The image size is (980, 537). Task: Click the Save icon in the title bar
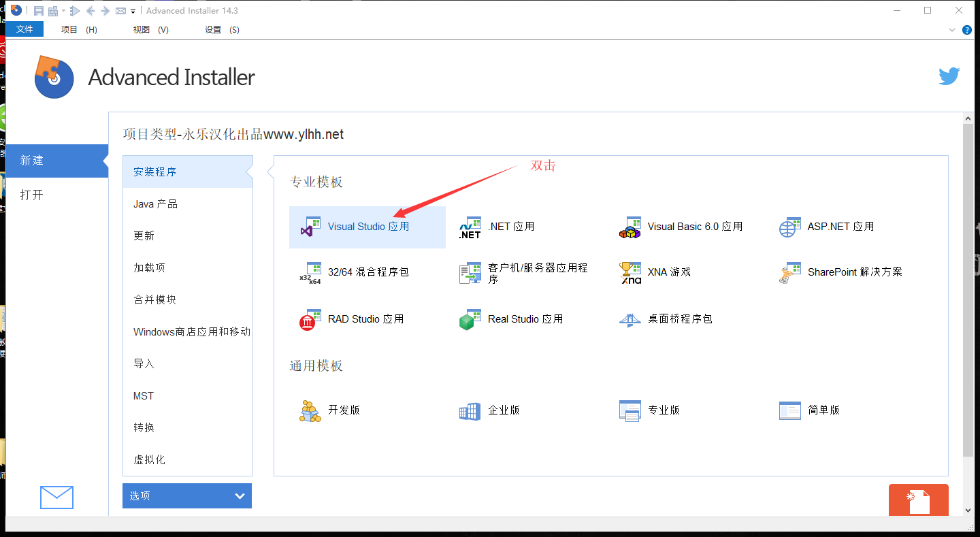39,11
